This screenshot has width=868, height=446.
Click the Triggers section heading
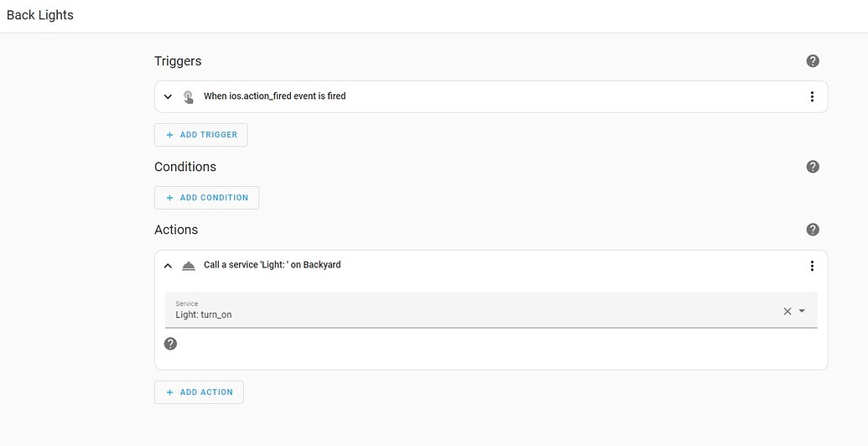click(x=178, y=61)
